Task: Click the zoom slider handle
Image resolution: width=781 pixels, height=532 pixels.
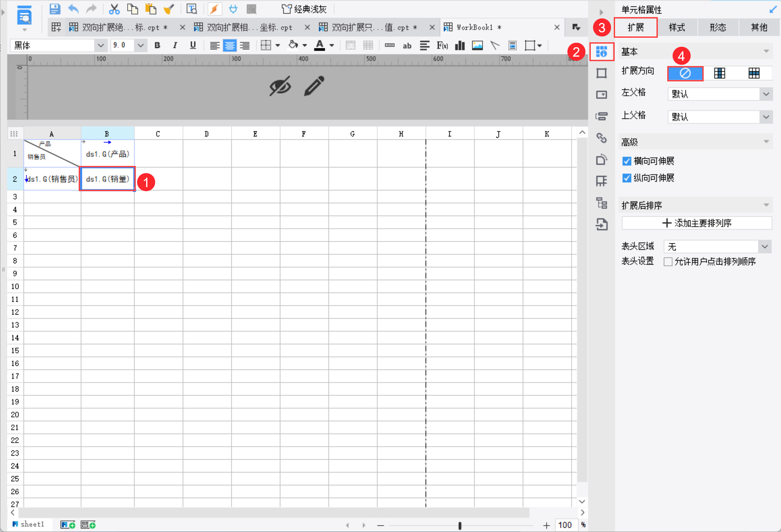Action: (x=460, y=525)
